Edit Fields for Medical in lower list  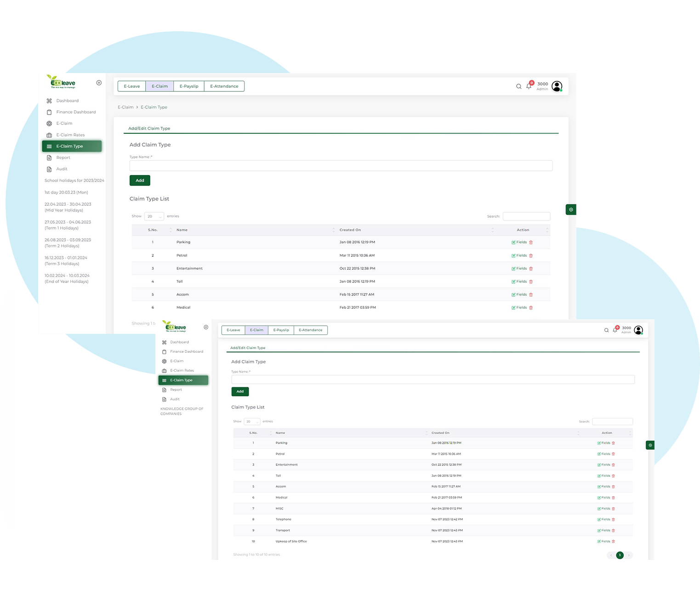(604, 498)
